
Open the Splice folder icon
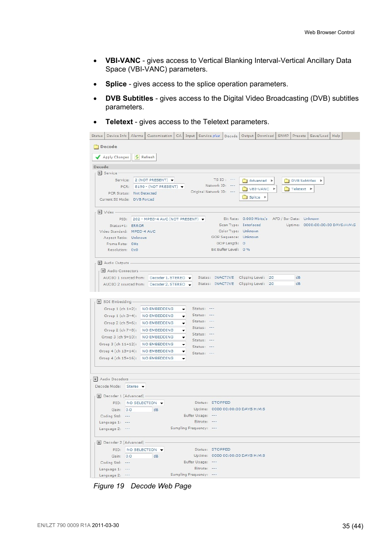click(x=245, y=197)
